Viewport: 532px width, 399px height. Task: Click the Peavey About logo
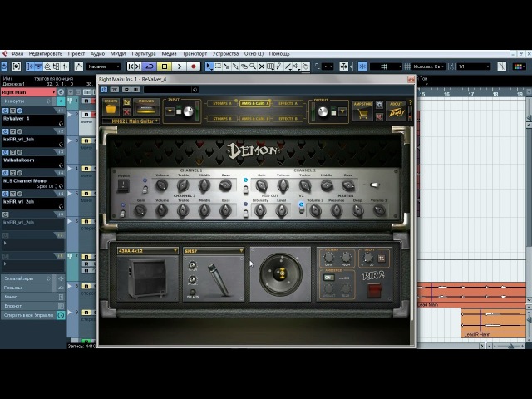pyautogui.click(x=396, y=109)
